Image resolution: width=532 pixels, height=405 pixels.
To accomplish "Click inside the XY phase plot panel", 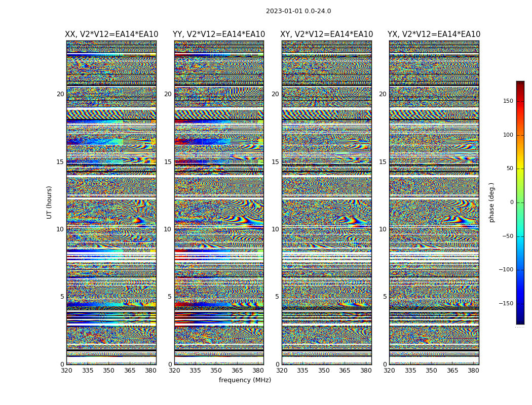I will (x=326, y=202).
